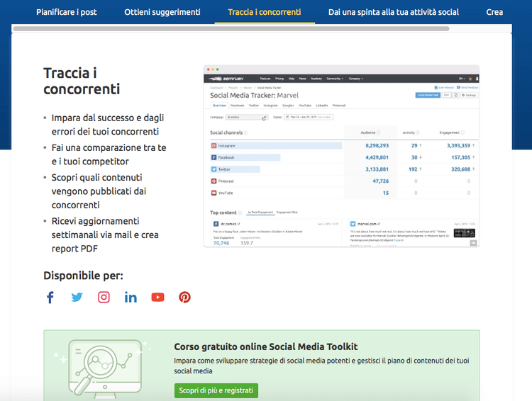Click the Facebook icon beside dc comics post
This screenshot has width=532, height=401.
click(x=216, y=224)
